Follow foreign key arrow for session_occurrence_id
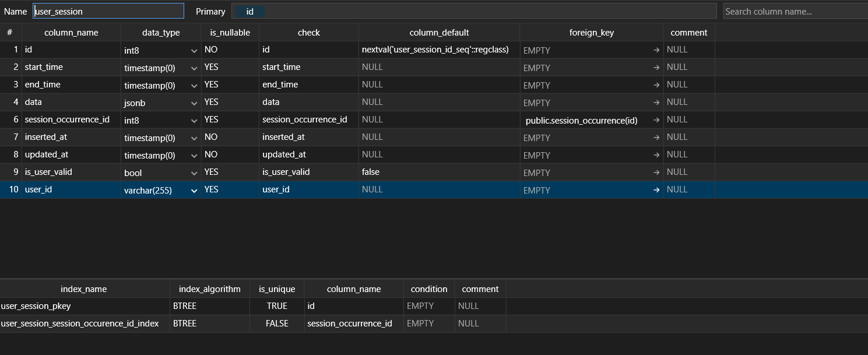Viewport: 868px width, 355px height. 656,120
